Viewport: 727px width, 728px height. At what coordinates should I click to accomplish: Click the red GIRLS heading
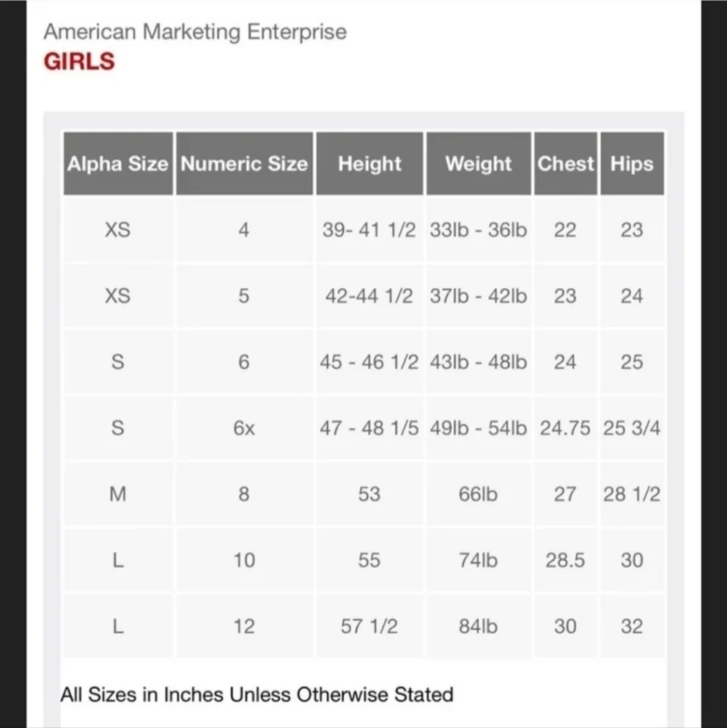(x=79, y=61)
